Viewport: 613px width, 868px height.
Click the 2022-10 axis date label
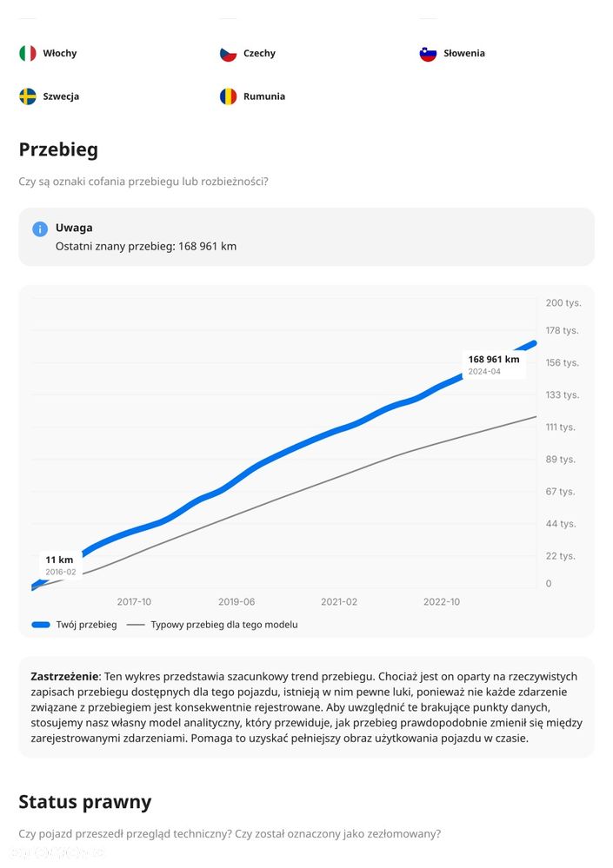click(442, 601)
